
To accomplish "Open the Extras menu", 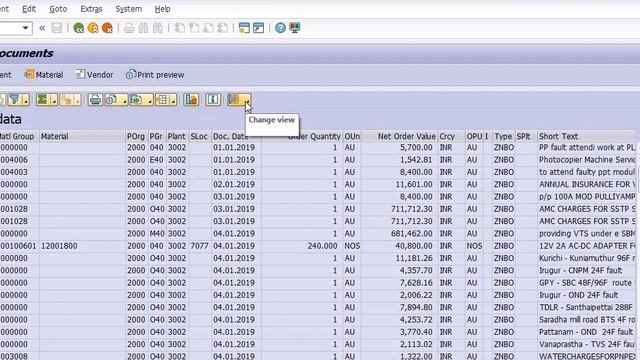I will (91, 9).
